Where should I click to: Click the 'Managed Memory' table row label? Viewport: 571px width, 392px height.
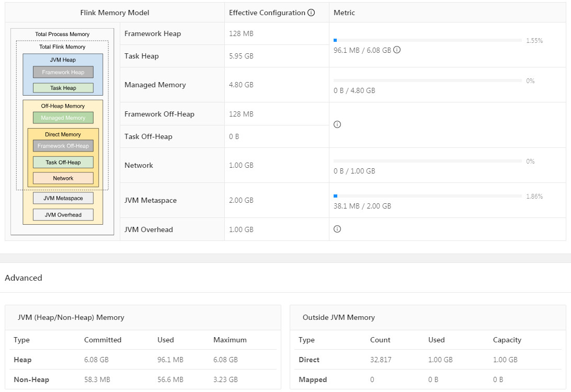coord(155,85)
